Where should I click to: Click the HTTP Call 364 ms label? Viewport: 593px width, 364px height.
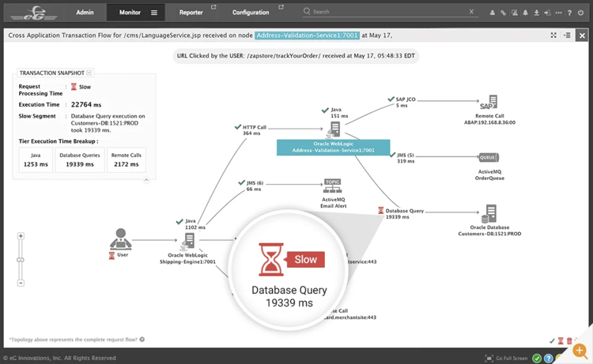[254, 130]
